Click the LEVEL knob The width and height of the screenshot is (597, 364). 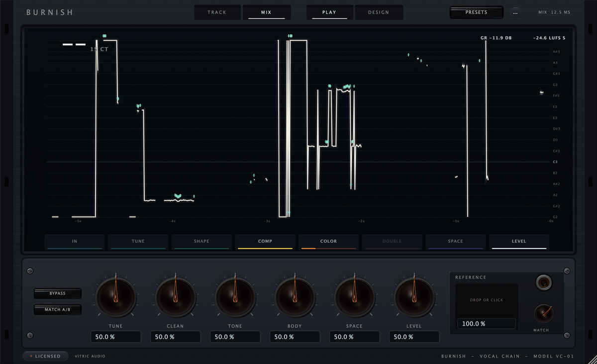(x=414, y=298)
